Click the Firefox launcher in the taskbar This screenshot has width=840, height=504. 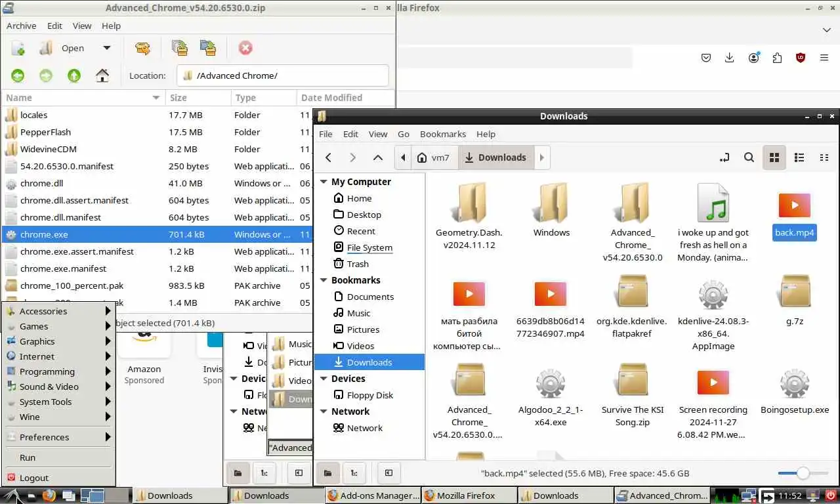pos(49,495)
